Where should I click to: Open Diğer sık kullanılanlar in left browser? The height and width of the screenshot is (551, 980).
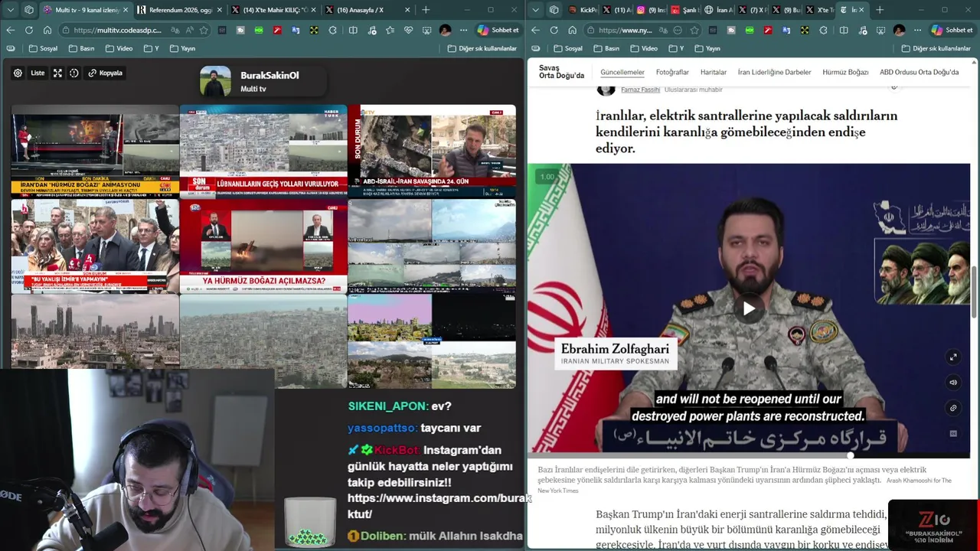coord(482,48)
